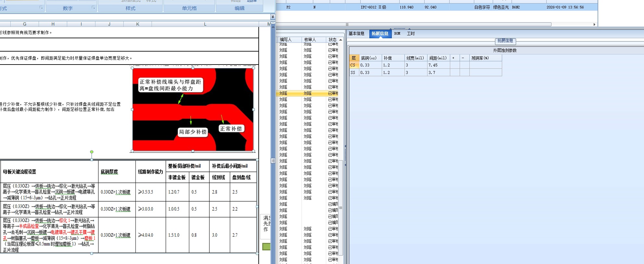The image size is (644, 264).
Task: Switch to the 拓展信息 tab
Action: (x=380, y=33)
